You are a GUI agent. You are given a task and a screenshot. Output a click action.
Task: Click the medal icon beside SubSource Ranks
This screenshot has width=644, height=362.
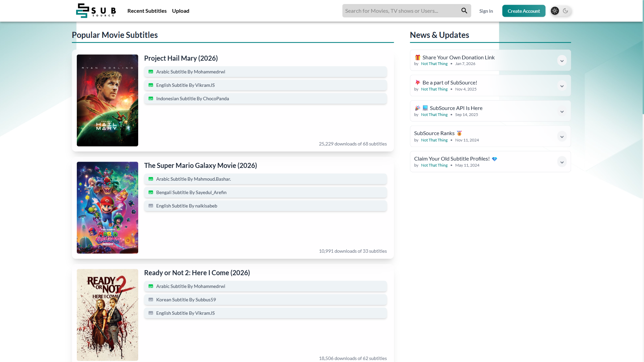click(x=460, y=133)
